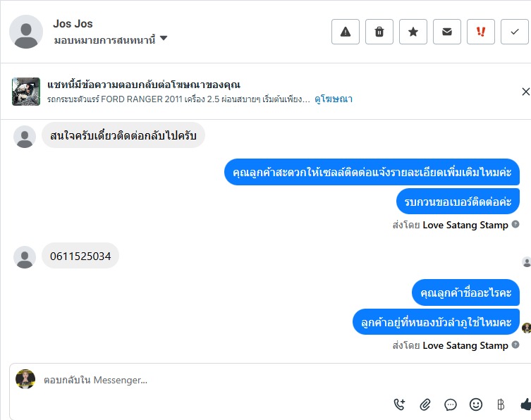This screenshot has width=531, height=420.
Task: Click Jos Jos contact name in header
Action: 73,24
